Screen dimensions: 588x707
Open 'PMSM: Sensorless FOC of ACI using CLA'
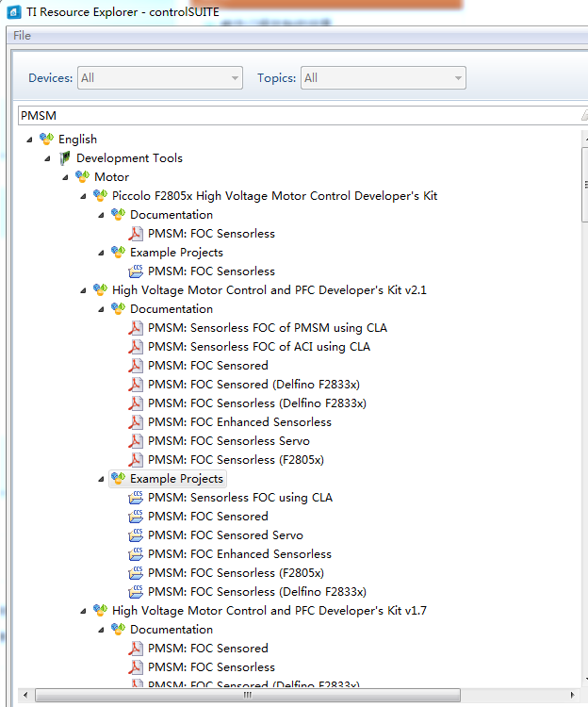click(259, 347)
